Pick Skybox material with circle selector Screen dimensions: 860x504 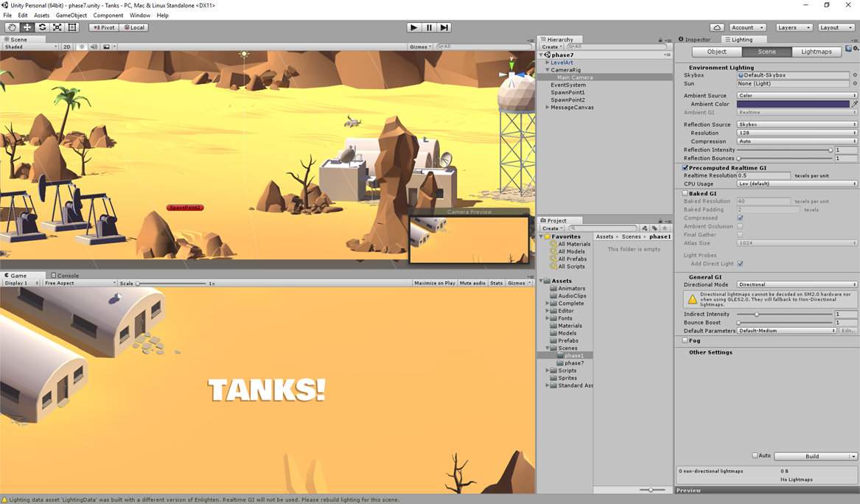click(x=855, y=75)
